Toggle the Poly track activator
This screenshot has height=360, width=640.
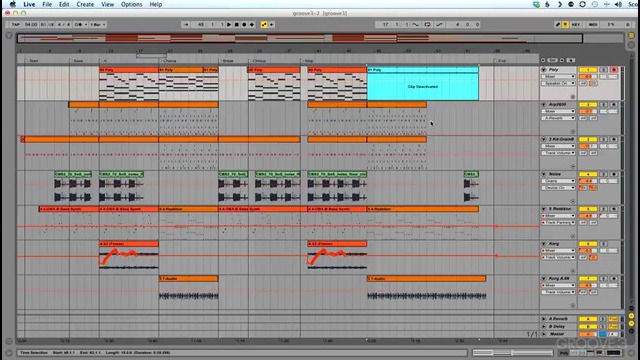tap(588, 70)
